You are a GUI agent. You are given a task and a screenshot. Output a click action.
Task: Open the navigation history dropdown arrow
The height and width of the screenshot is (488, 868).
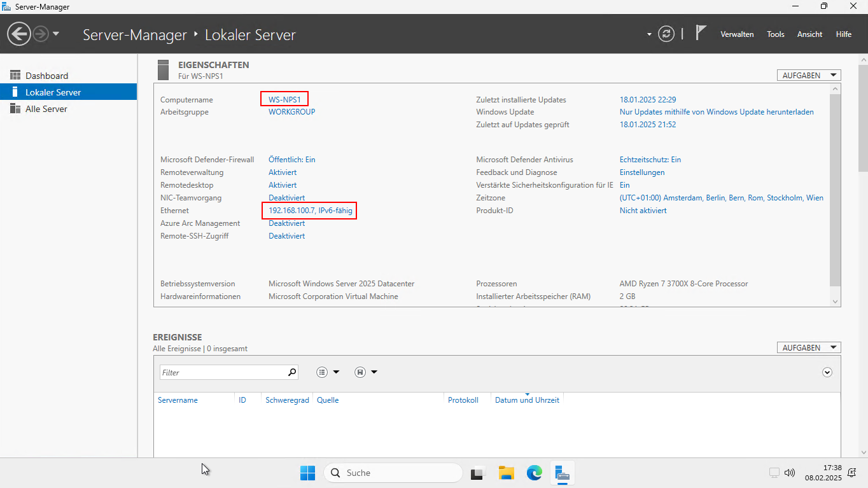click(x=56, y=34)
